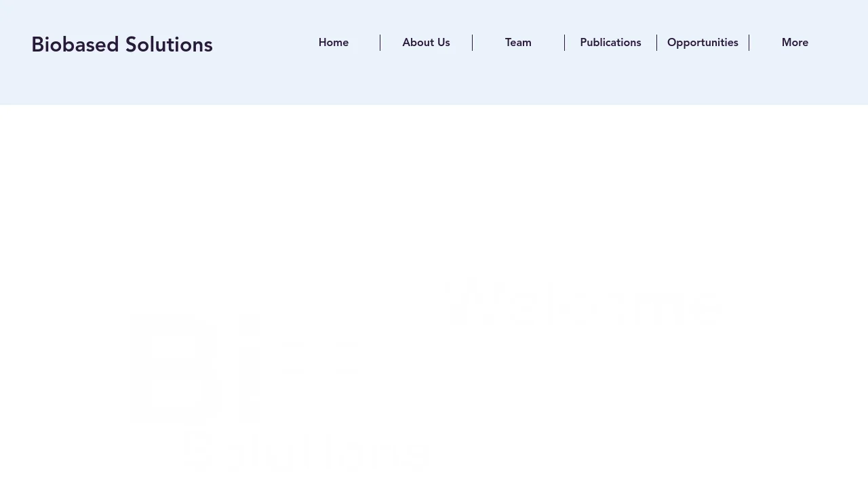This screenshot has width=868, height=488.
Task: Click the Publications link in header
Action: [x=610, y=43]
